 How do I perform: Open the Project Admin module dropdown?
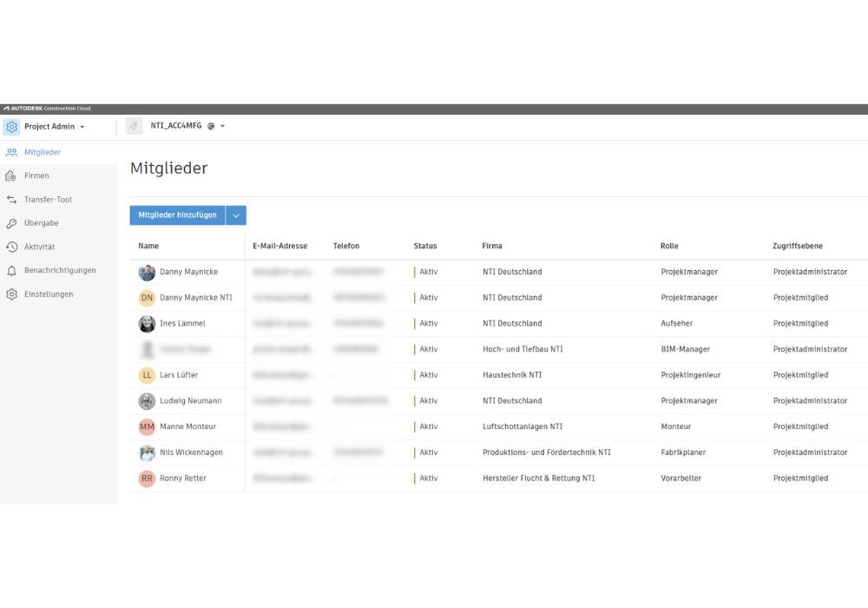82,127
